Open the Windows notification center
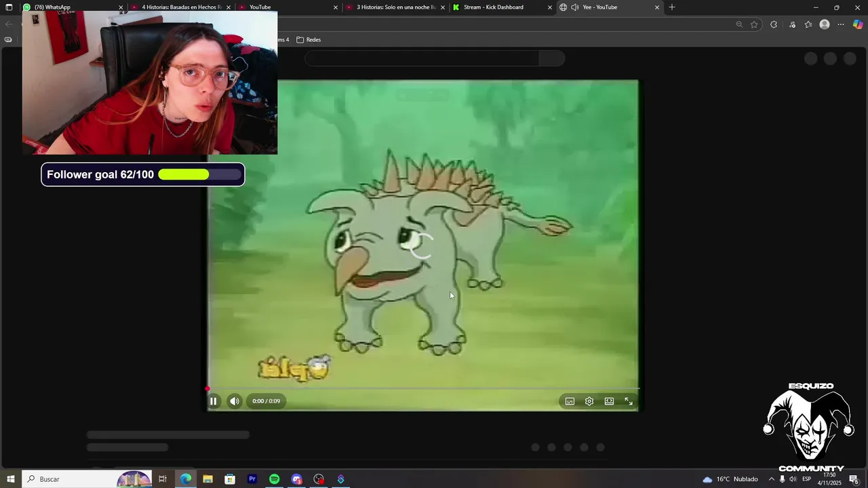The image size is (868, 488). pos(854,479)
